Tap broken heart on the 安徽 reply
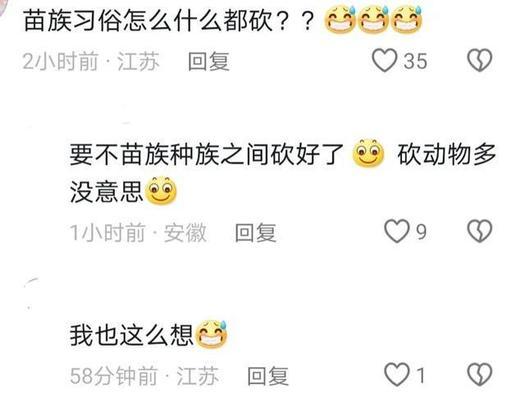The height and width of the screenshot is (400, 525). tap(479, 231)
